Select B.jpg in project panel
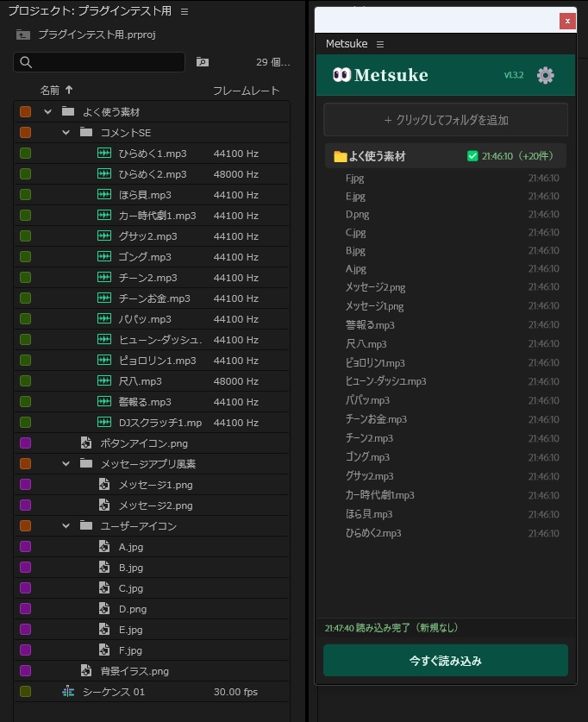 click(x=131, y=568)
